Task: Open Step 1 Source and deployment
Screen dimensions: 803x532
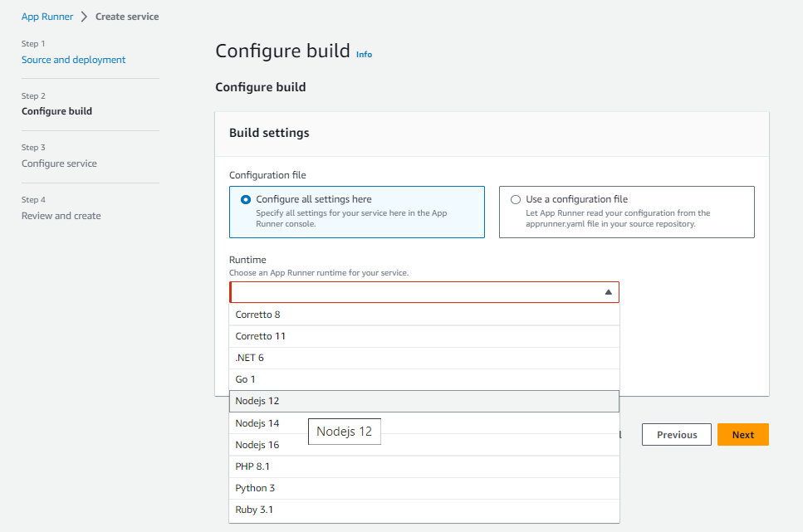Action: (x=73, y=59)
